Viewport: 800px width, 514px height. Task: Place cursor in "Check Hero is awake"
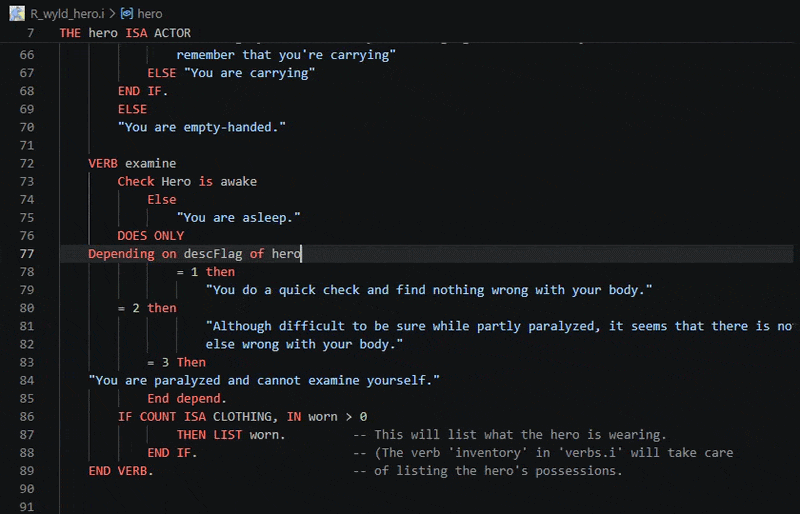[x=187, y=181]
